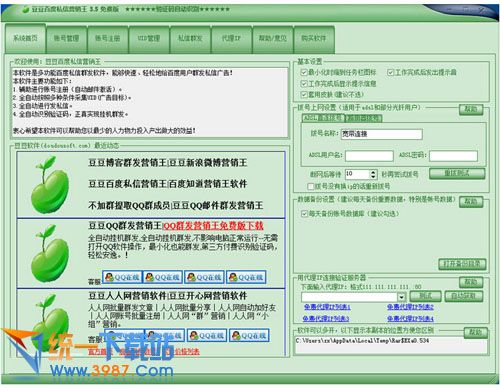Image resolution: width=500 pixels, height=385 pixels.
Task: Click the proxy 测试 button
Action: (x=425, y=296)
